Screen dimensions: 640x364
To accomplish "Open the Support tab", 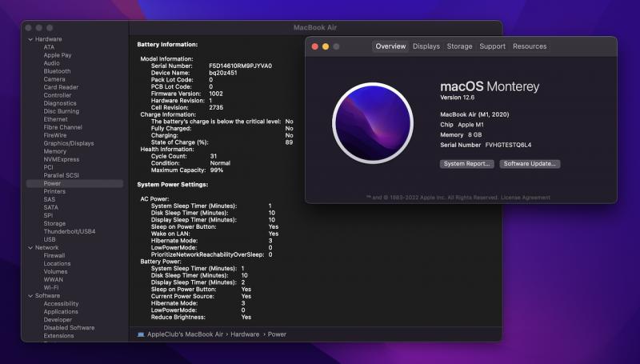I will 492,46.
